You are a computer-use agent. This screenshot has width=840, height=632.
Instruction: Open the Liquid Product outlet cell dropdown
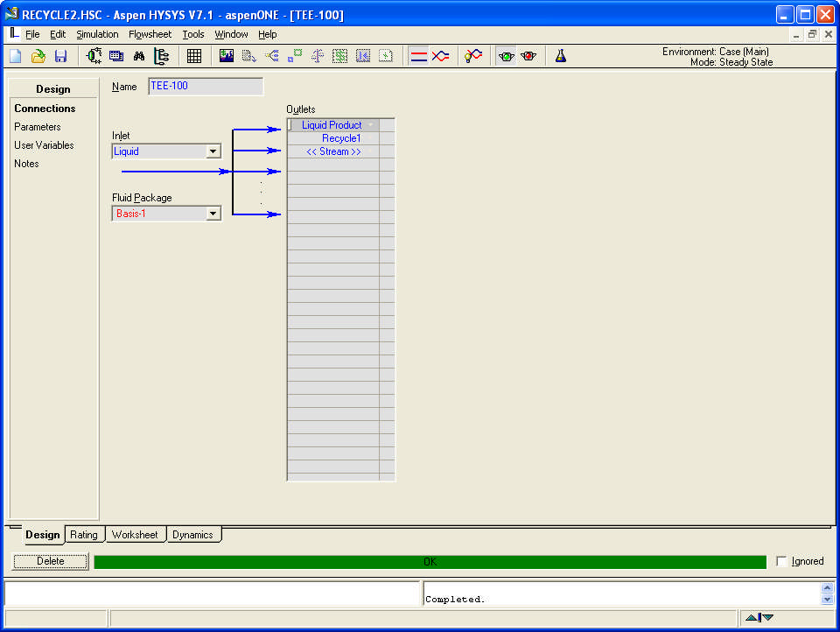pos(371,125)
